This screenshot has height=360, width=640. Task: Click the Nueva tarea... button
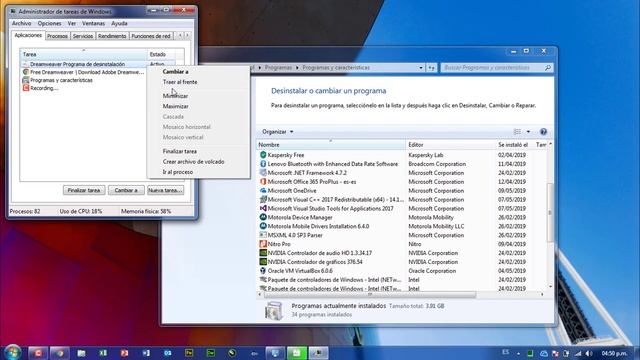coord(165,191)
